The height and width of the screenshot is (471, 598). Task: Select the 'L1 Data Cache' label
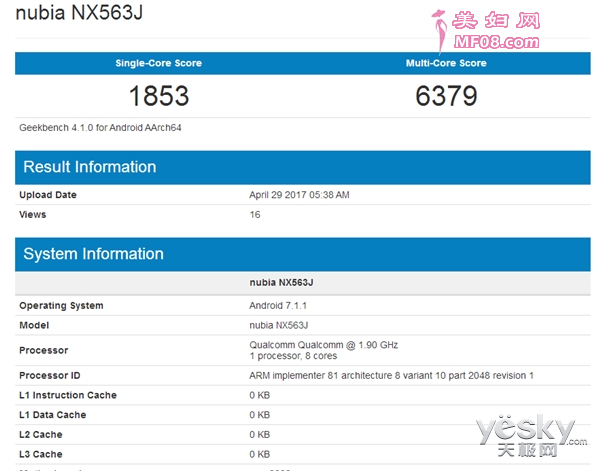53,415
